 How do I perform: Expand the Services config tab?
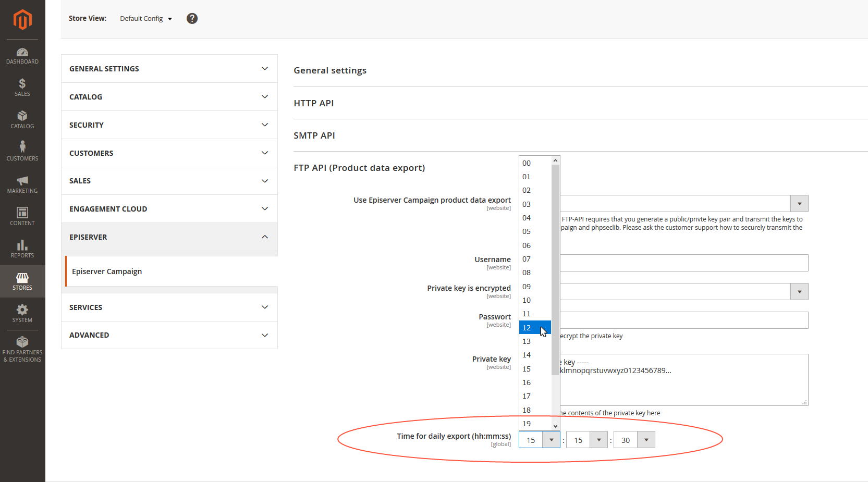pos(169,307)
